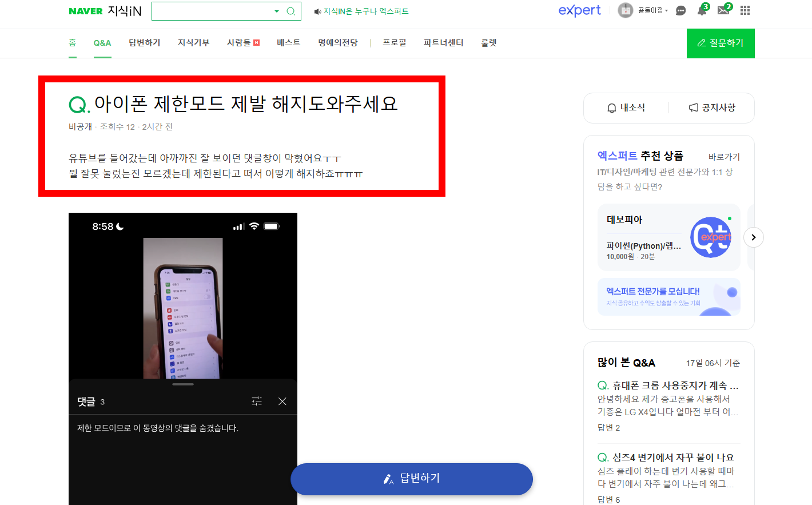Click the speaker announcement icon
Viewport: 812px width, 505px height.
(317, 11)
